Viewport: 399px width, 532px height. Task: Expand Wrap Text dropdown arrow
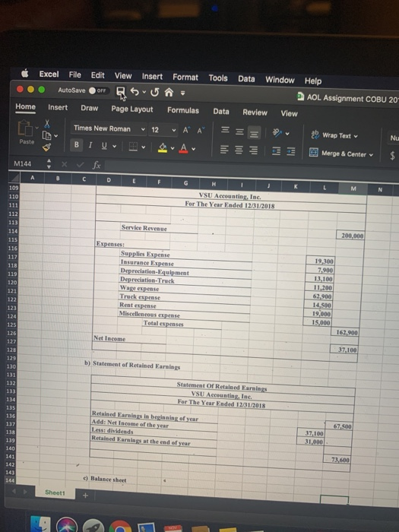coord(356,136)
